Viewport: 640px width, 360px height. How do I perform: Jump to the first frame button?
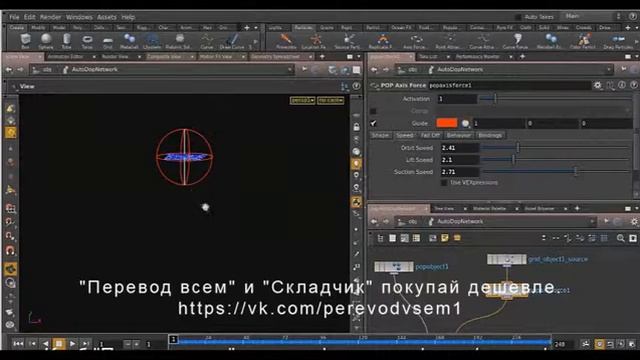(18, 344)
